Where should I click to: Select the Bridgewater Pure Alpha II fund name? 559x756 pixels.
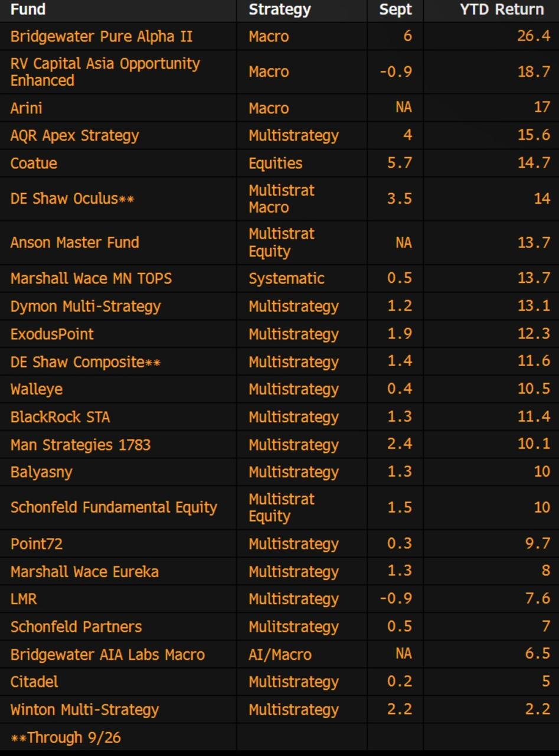coord(102,37)
